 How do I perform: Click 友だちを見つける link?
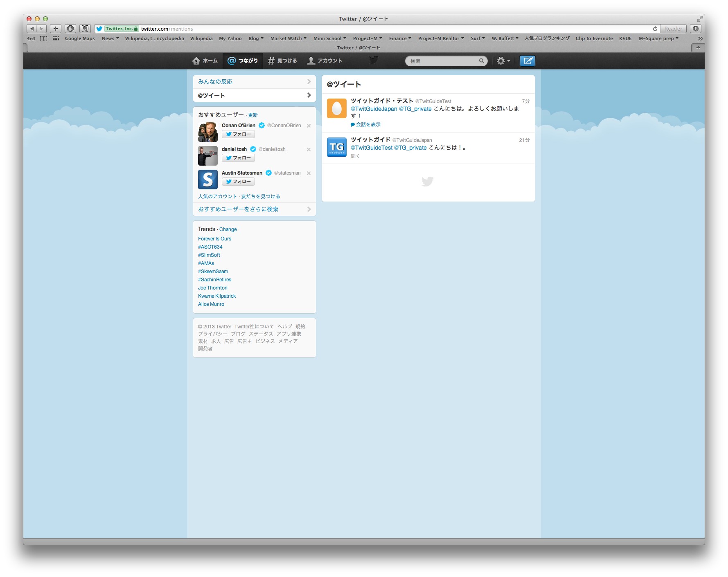click(x=261, y=196)
